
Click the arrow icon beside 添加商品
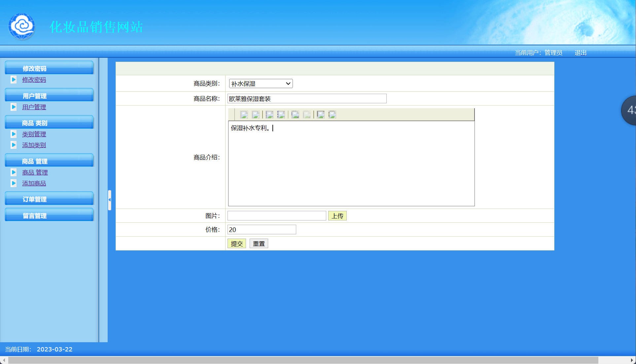click(x=14, y=183)
